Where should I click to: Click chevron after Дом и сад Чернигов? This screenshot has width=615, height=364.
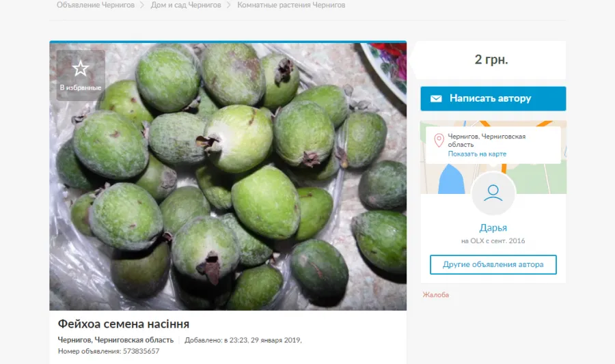click(229, 5)
